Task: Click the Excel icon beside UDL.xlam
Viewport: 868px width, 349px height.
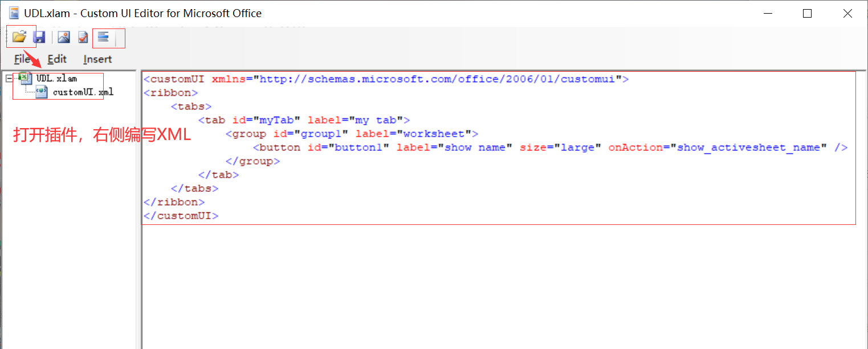Action: click(x=25, y=78)
